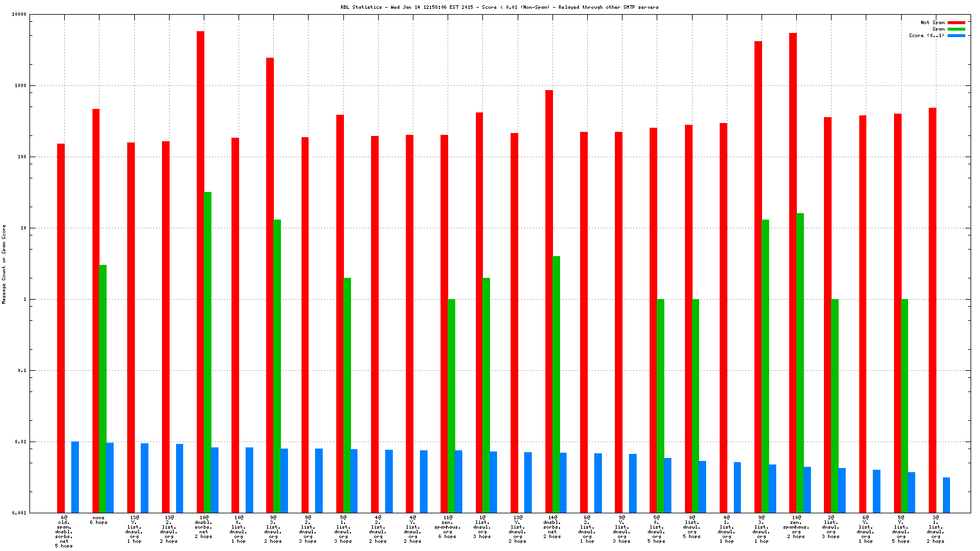Click the "Message Count or Spam Score" axis label

4,264
